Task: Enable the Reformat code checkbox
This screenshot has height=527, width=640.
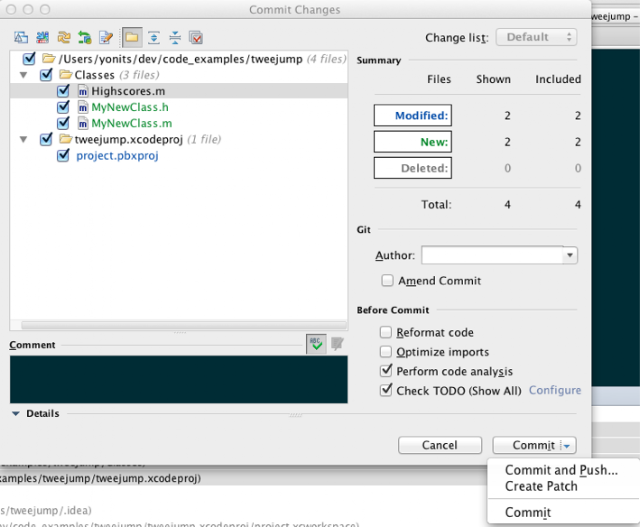Action: (386, 332)
